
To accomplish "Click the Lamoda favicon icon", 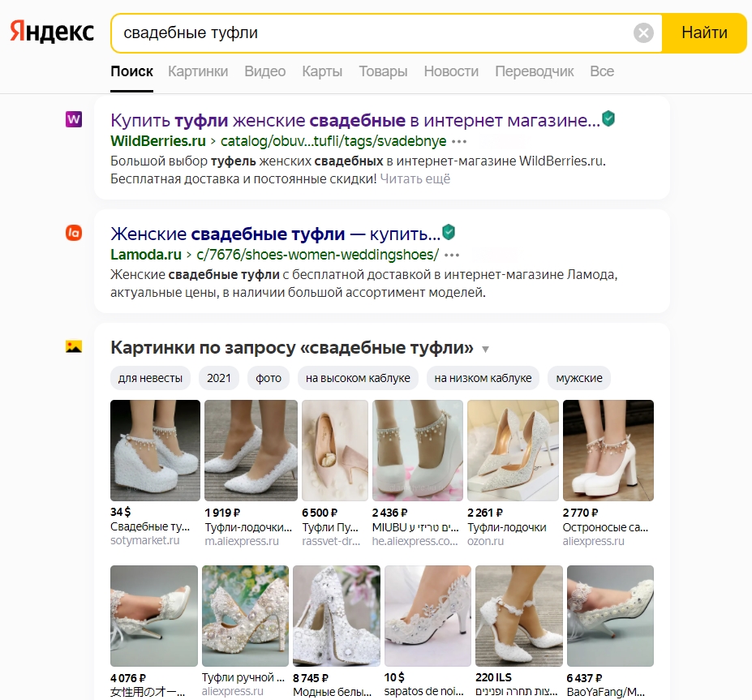I will point(75,232).
